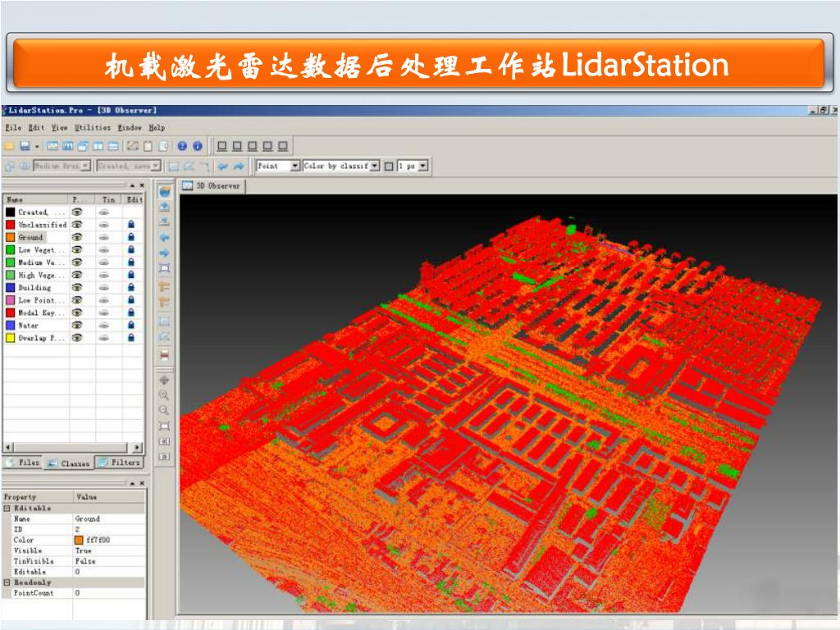This screenshot has height=630, width=840.
Task: Click the Name column header in classes list
Action: coord(36,199)
